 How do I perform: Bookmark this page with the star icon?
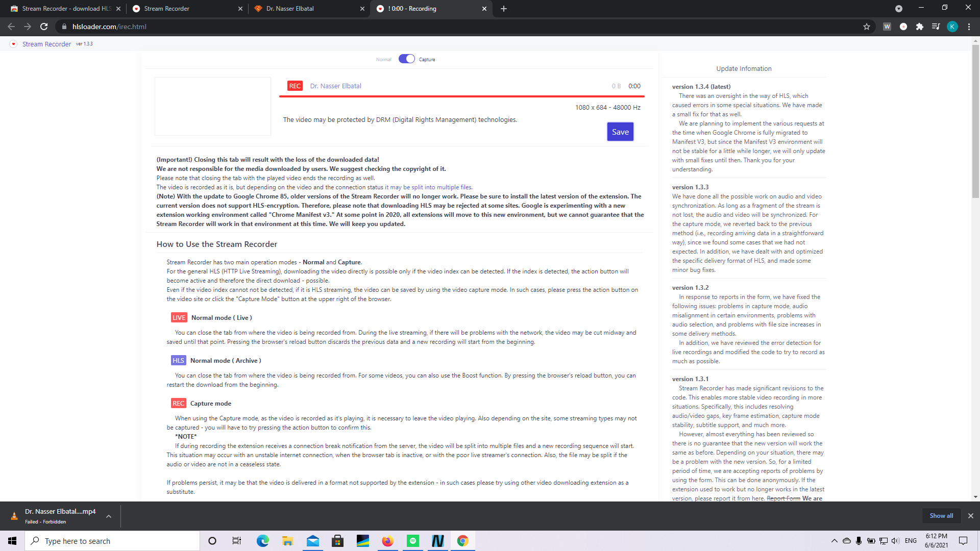(866, 27)
